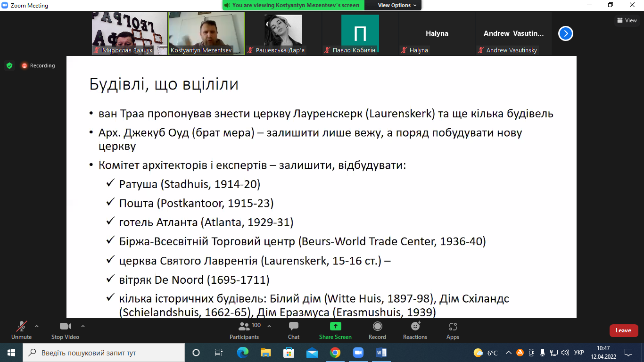Select Kostyantyn Mezentsev video thumbnail

pos(206,33)
